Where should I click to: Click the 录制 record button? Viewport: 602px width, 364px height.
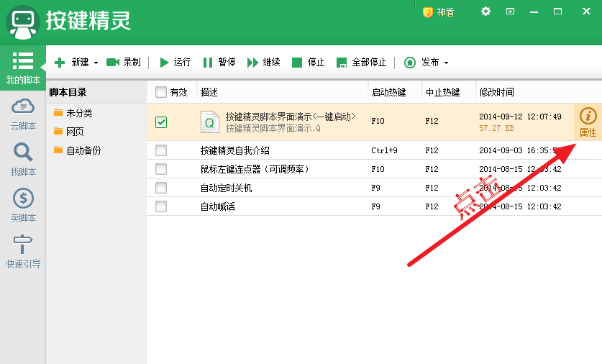[123, 62]
